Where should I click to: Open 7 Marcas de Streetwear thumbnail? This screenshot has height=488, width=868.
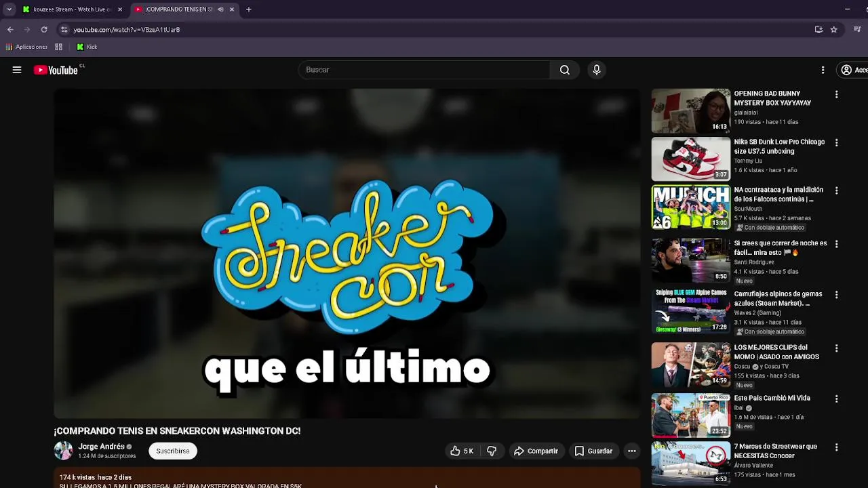coord(690,464)
